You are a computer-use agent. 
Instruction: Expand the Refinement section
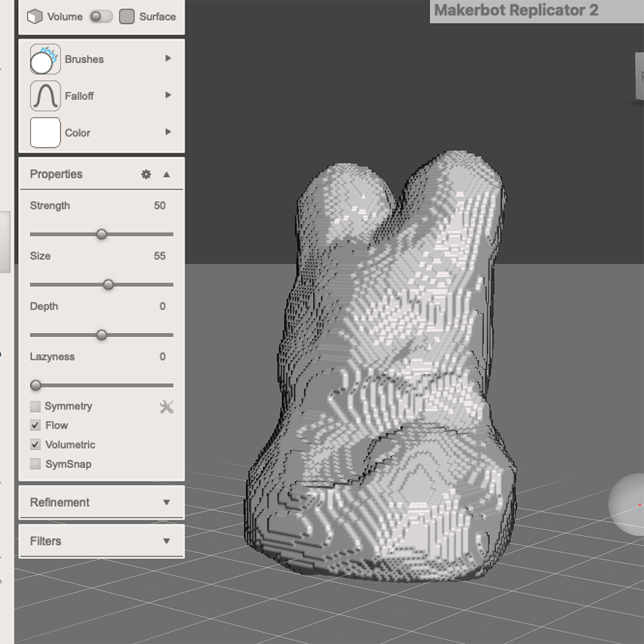click(100, 502)
